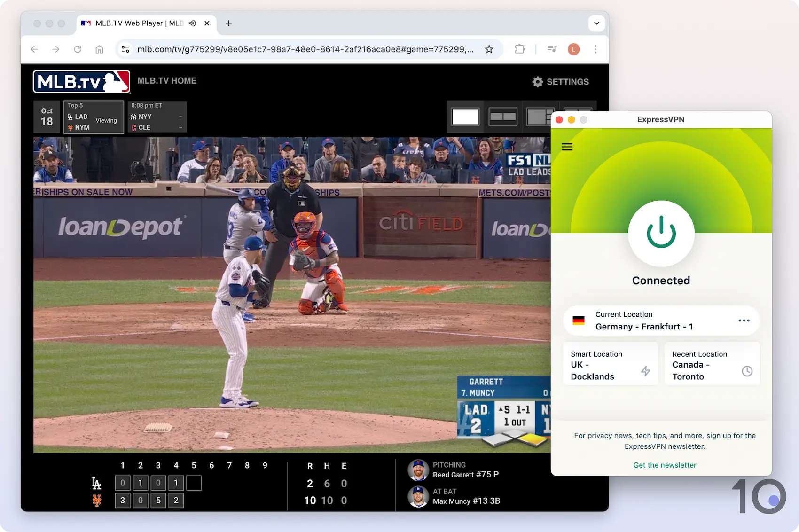Click the Connected status text

tap(661, 281)
